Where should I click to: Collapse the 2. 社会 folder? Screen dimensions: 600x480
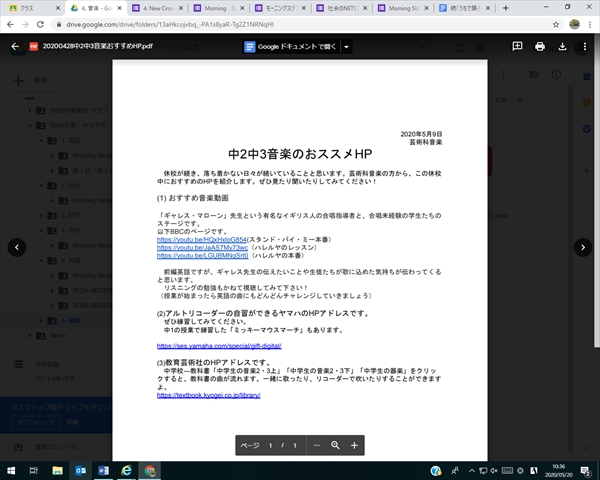coord(41,186)
